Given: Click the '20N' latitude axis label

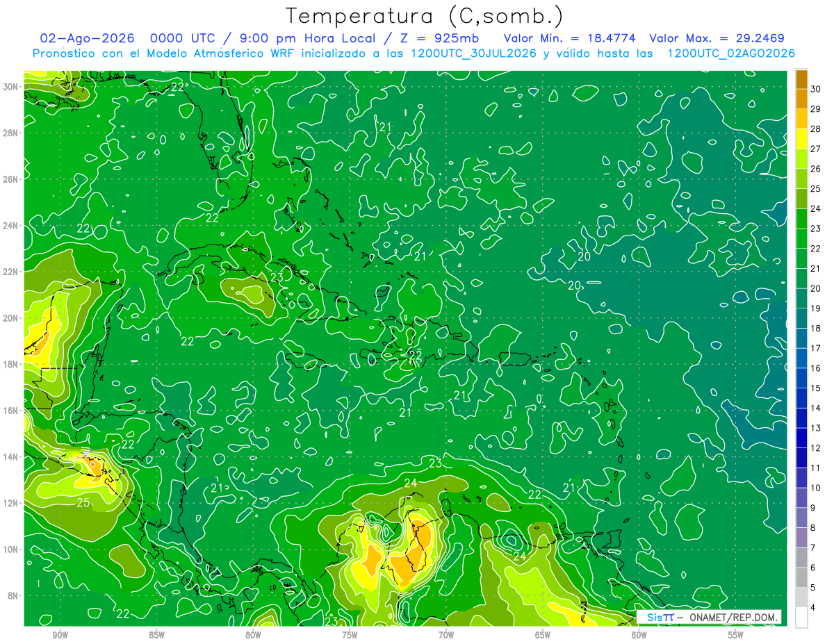Looking at the screenshot, I should tap(11, 318).
